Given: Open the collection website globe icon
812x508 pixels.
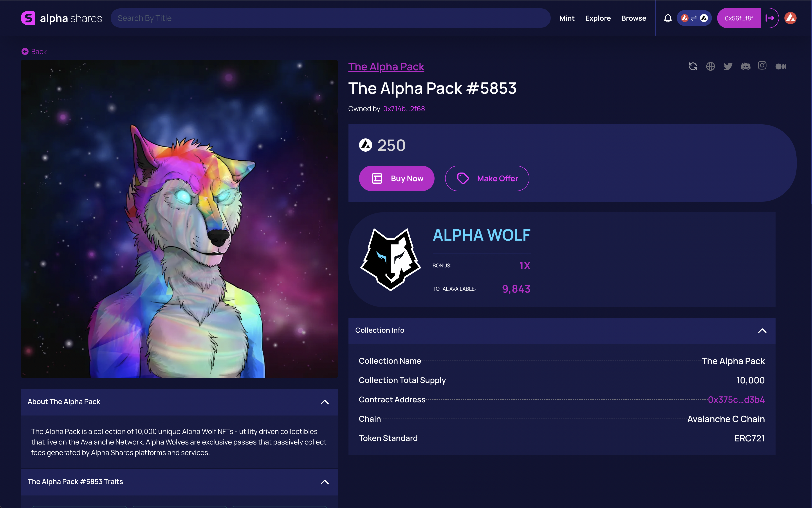Looking at the screenshot, I should coord(710,66).
